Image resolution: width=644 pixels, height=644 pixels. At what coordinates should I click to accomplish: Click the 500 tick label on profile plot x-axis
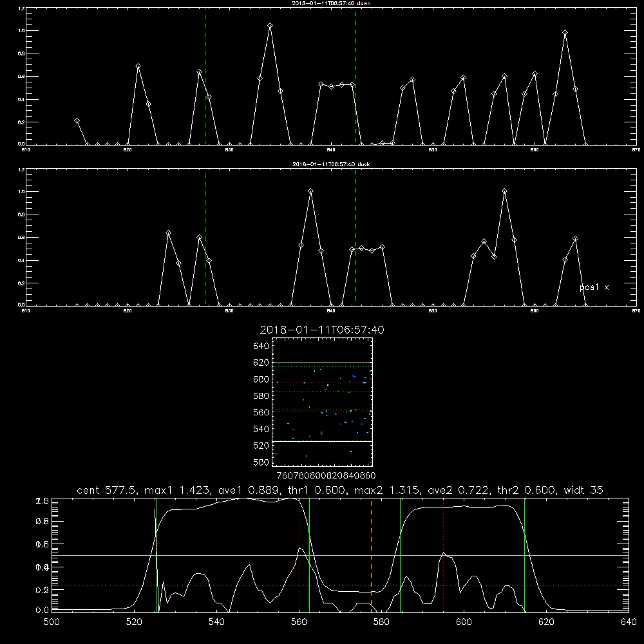coord(52,622)
